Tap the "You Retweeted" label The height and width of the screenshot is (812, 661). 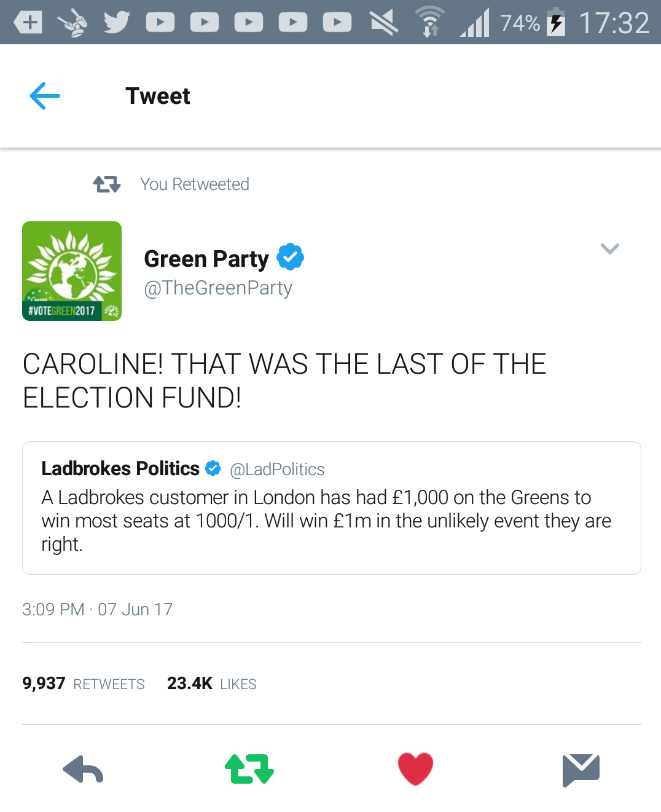(194, 184)
